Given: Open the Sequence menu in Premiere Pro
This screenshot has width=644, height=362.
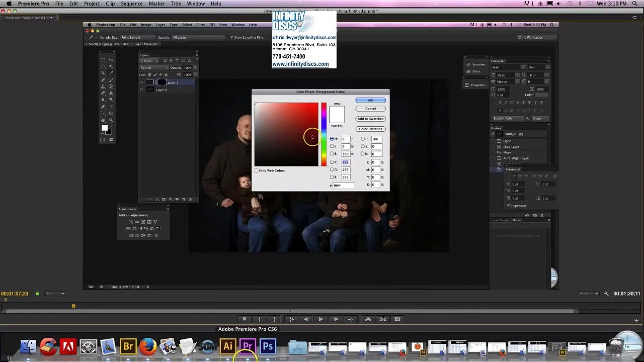Looking at the screenshot, I should 131,4.
